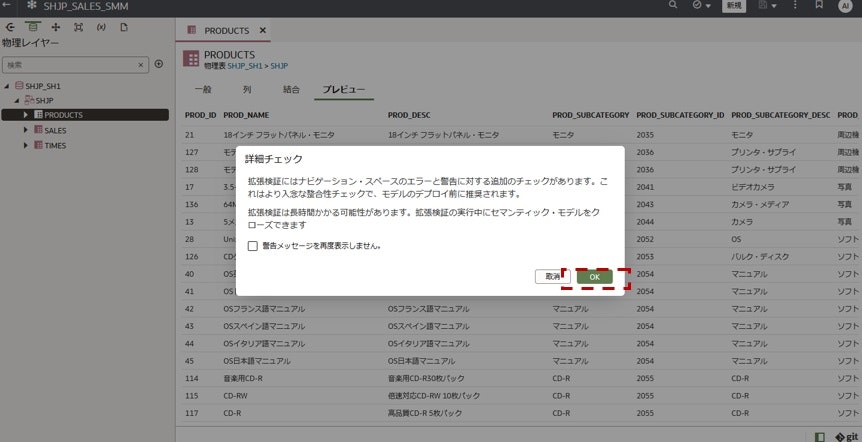
Task: Tick the don't show warning again checkbox
Action: [252, 246]
